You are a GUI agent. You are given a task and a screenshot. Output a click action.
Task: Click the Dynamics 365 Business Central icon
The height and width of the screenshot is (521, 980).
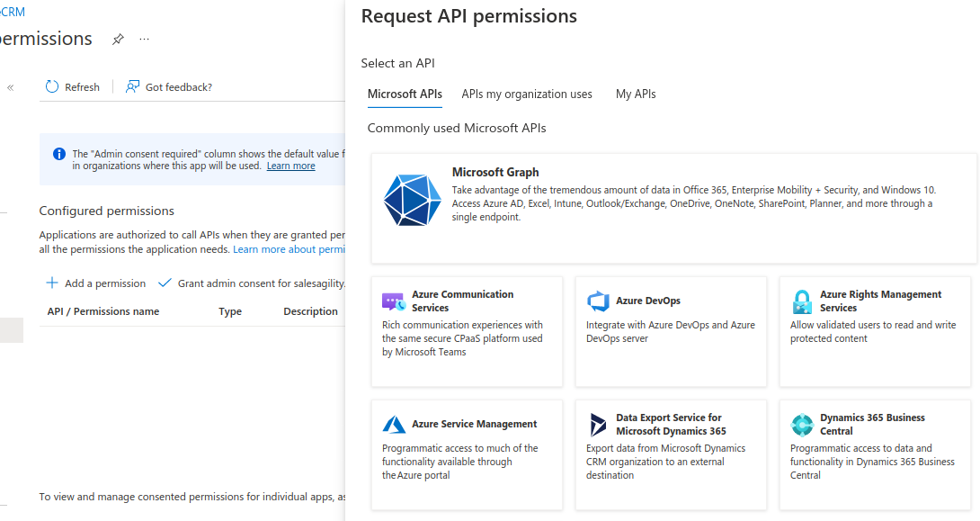point(801,424)
